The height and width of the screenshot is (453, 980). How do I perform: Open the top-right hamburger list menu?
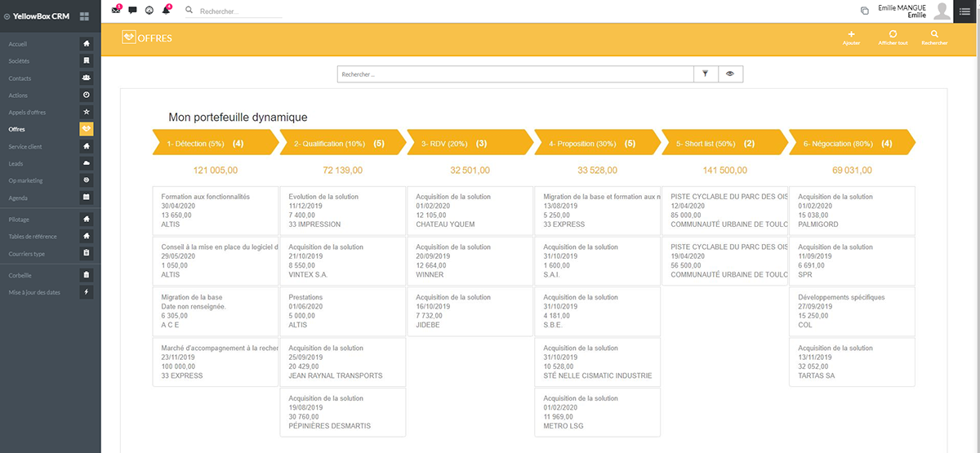pos(964,11)
